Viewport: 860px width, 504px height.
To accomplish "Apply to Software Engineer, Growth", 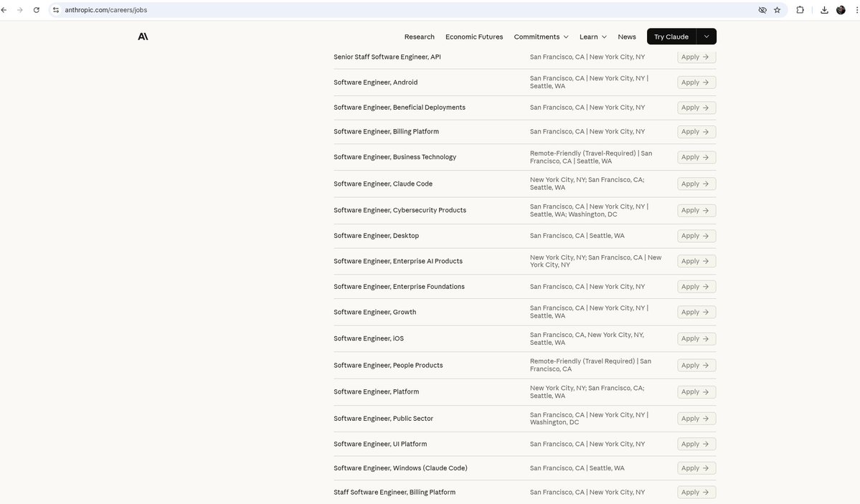I will tap(696, 312).
